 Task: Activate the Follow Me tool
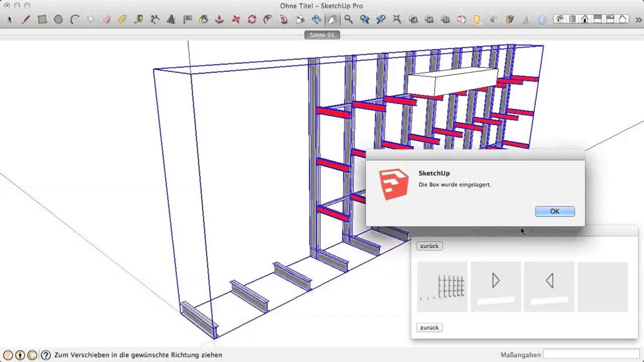(x=284, y=20)
